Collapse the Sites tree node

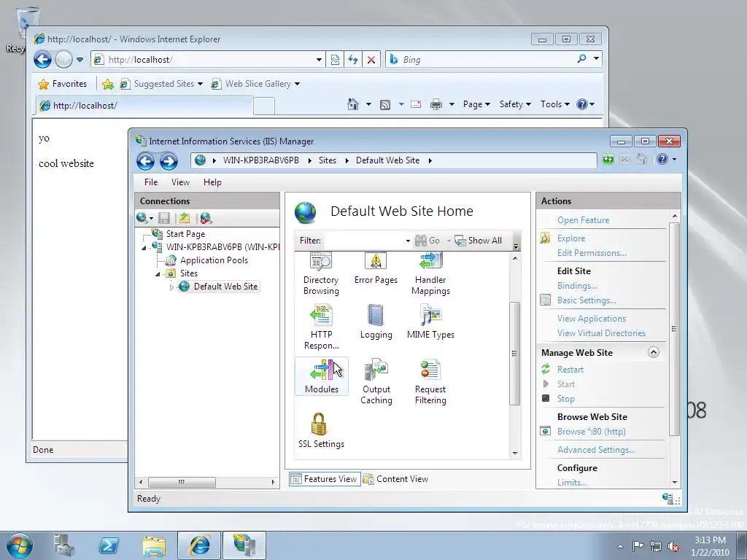click(x=158, y=274)
